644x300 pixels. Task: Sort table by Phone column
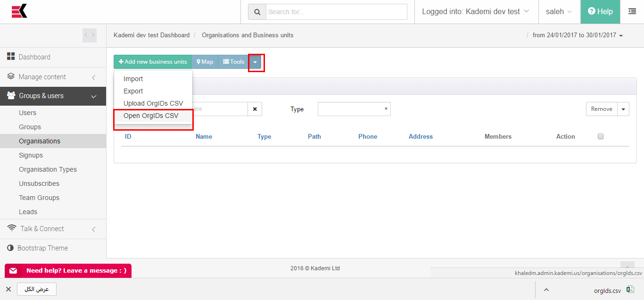click(368, 136)
